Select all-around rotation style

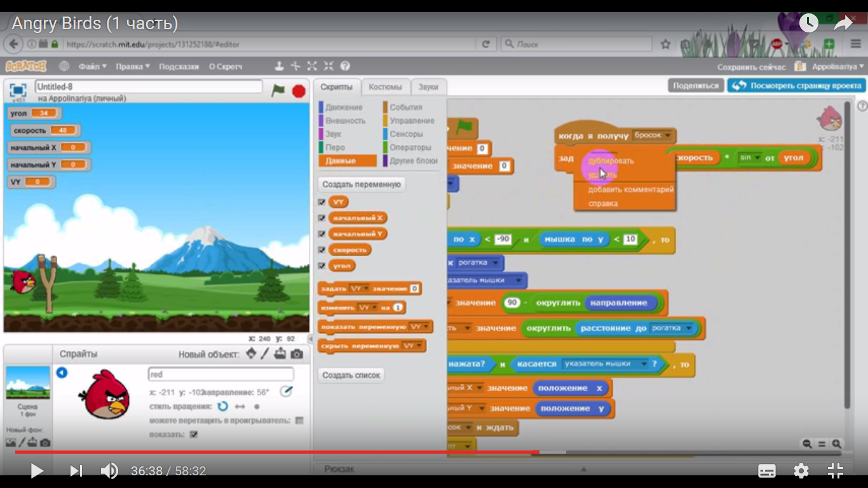coord(222,406)
